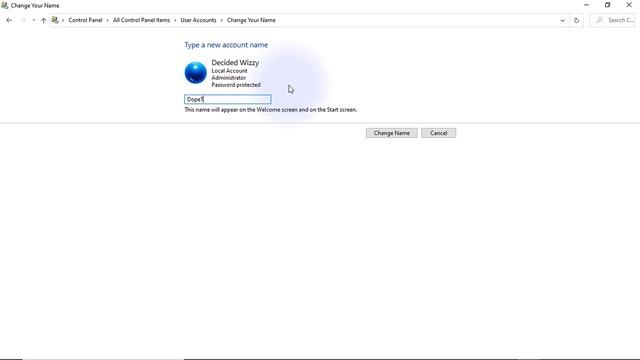Restore down the window
The height and width of the screenshot is (360, 640).
[x=607, y=5]
